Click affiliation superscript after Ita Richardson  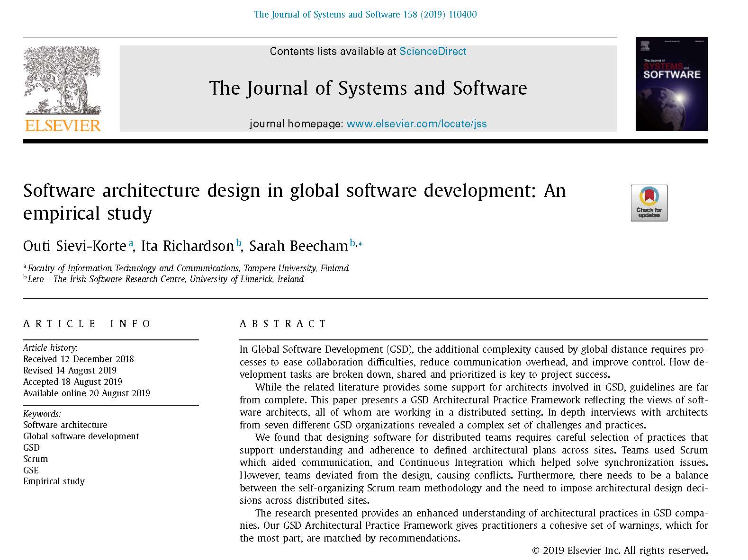click(x=239, y=243)
